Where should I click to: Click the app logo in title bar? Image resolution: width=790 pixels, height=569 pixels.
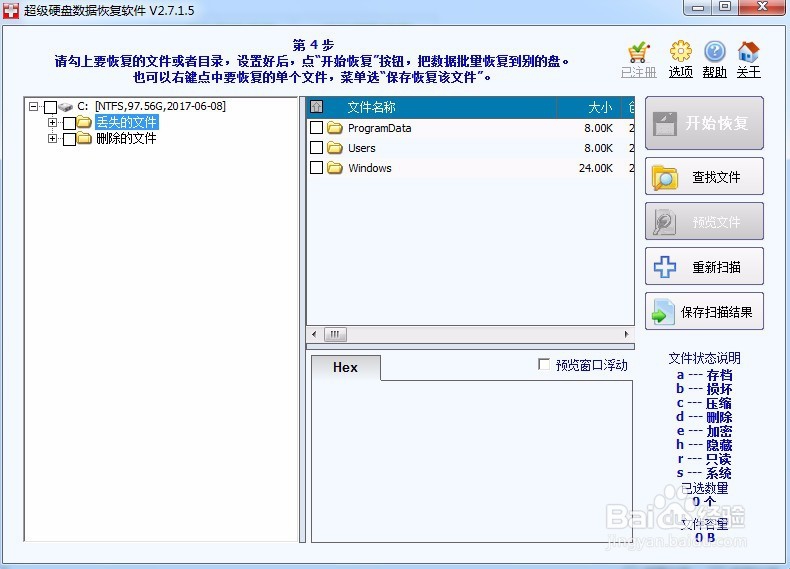[11, 11]
